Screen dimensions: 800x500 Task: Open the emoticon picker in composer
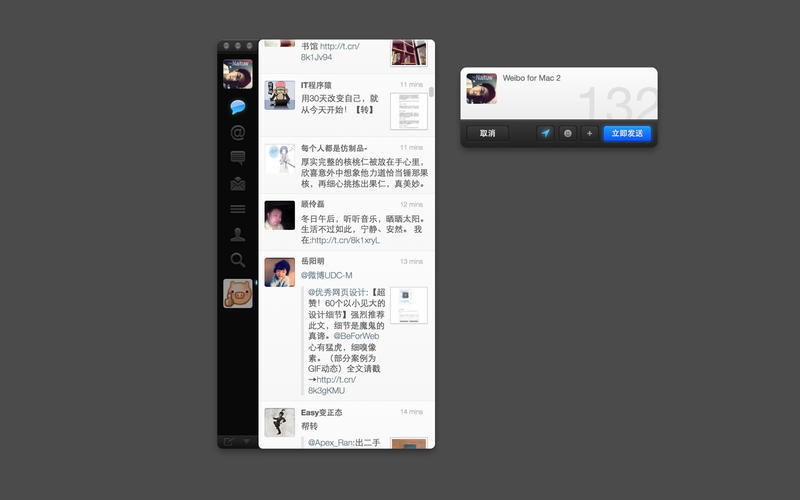567,133
